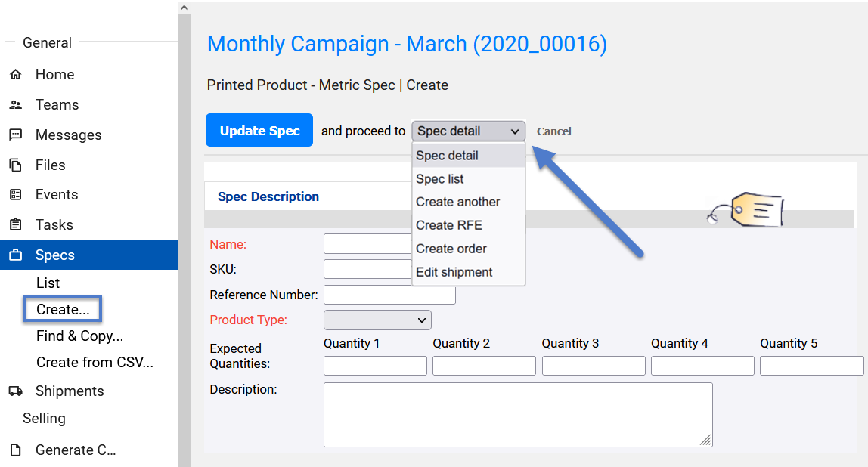Click the Specs briefcase icon

click(15, 255)
